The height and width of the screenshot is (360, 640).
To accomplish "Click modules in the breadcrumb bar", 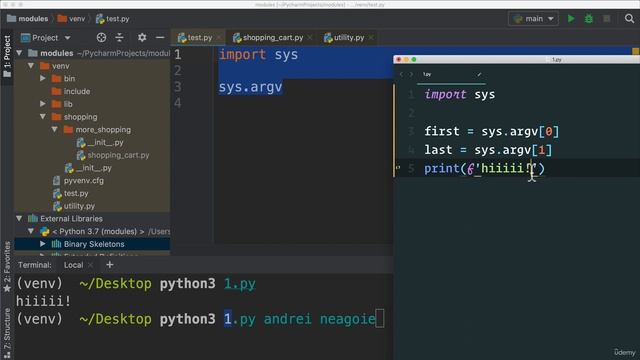I will pos(27,19).
